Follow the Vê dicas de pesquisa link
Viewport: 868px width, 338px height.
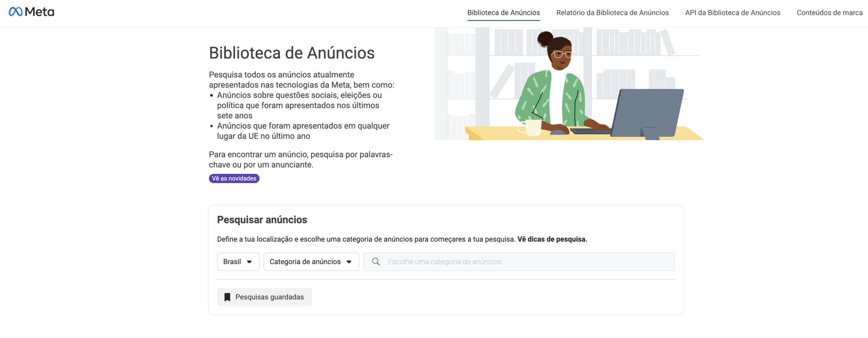(x=552, y=239)
